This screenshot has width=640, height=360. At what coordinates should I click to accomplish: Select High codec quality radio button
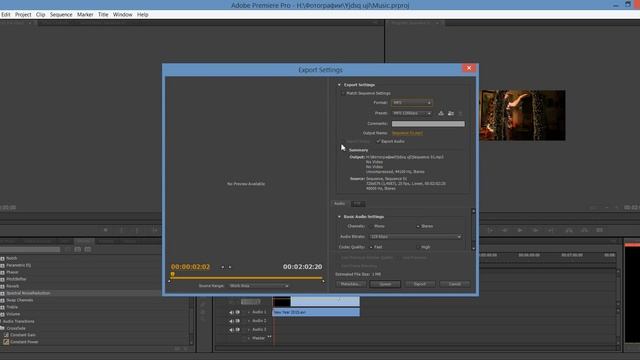coord(418,247)
